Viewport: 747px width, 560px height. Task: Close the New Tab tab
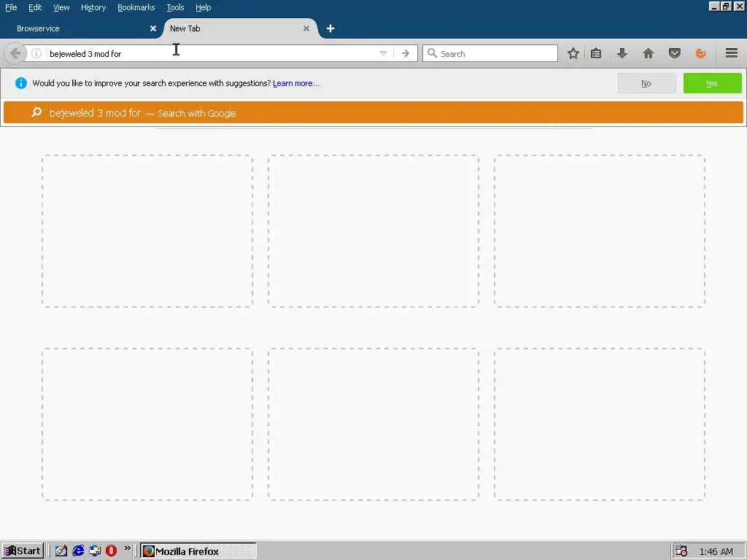(306, 28)
